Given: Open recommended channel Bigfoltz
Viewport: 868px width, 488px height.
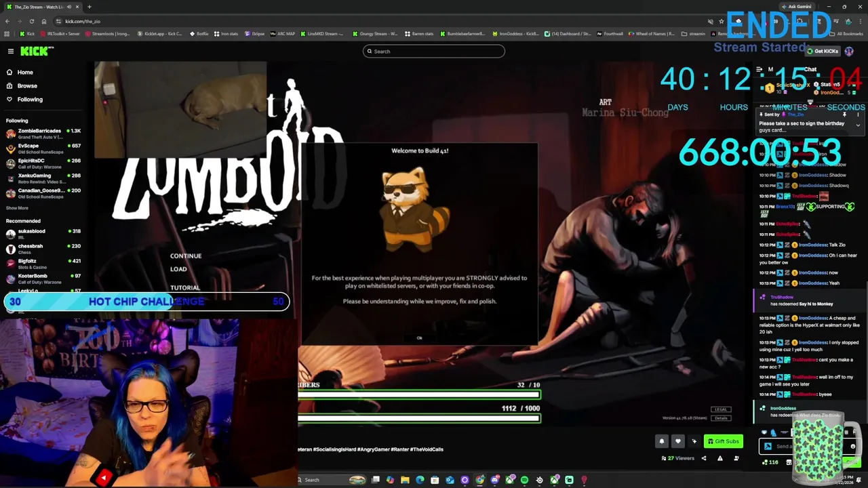Looking at the screenshot, I should pos(43,264).
